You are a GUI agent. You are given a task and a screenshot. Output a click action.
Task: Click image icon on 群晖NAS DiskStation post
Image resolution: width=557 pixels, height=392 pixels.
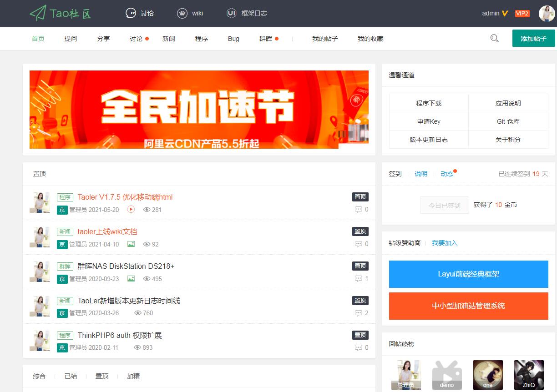click(131, 278)
